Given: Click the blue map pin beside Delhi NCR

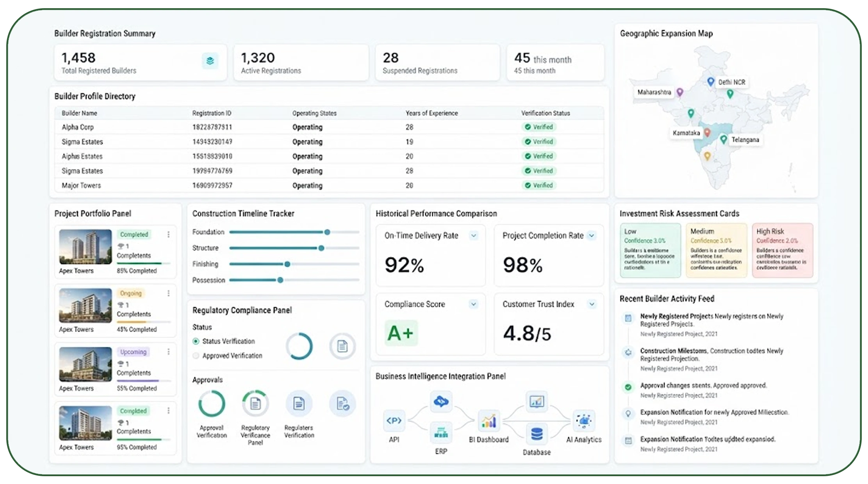Looking at the screenshot, I should tap(711, 82).
